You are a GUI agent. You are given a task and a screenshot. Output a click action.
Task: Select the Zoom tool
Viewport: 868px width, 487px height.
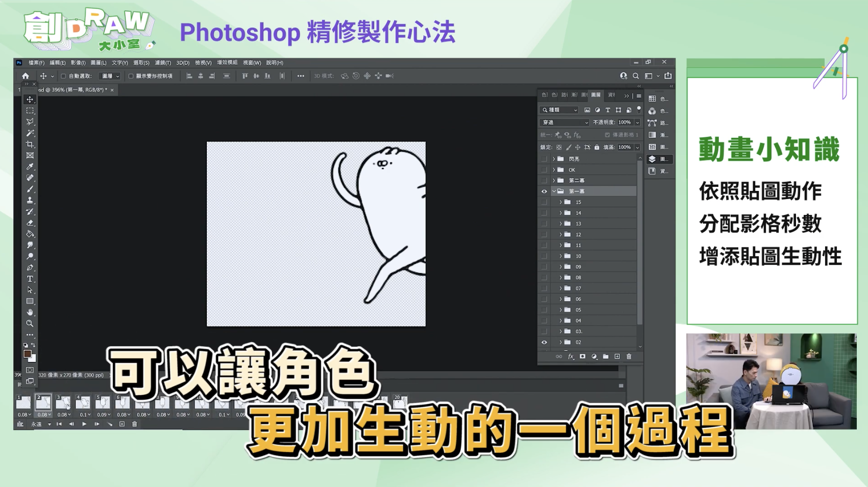30,324
